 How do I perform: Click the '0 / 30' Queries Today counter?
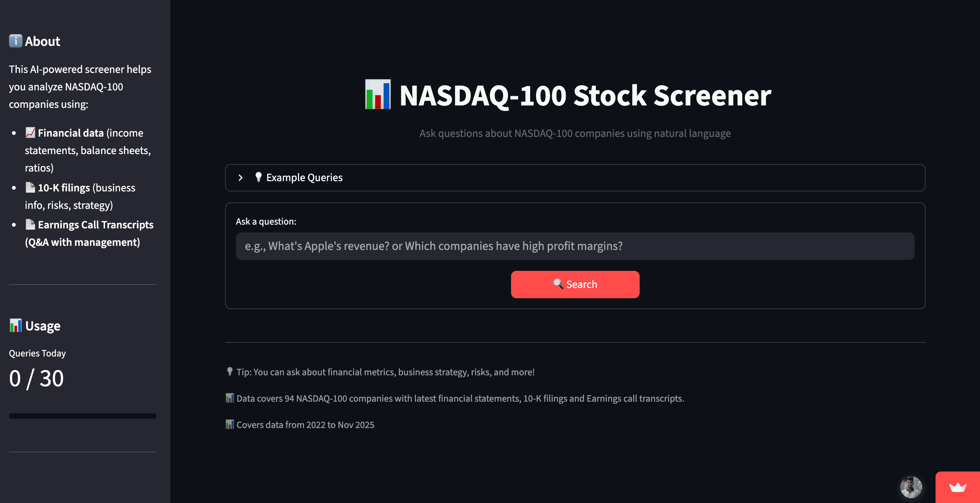tap(36, 377)
